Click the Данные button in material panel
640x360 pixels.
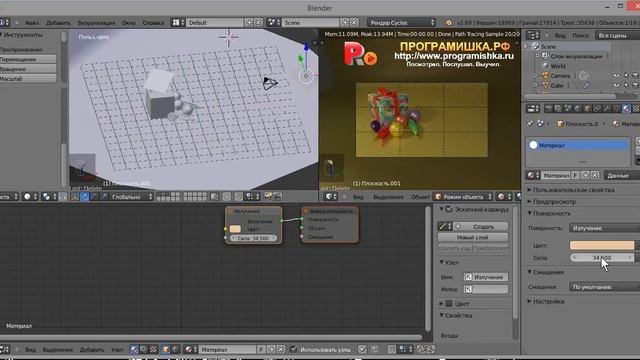click(621, 176)
